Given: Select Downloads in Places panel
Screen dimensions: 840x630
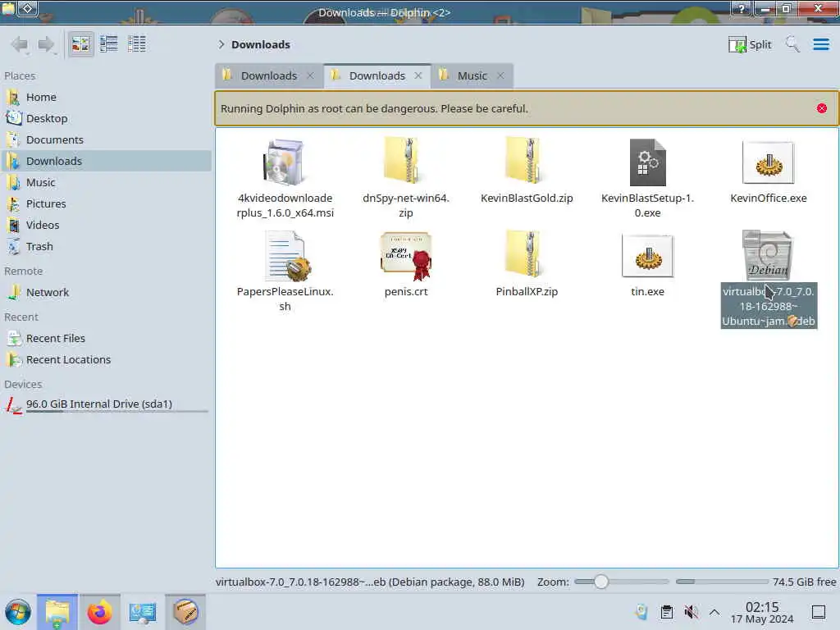Looking at the screenshot, I should [106, 161].
